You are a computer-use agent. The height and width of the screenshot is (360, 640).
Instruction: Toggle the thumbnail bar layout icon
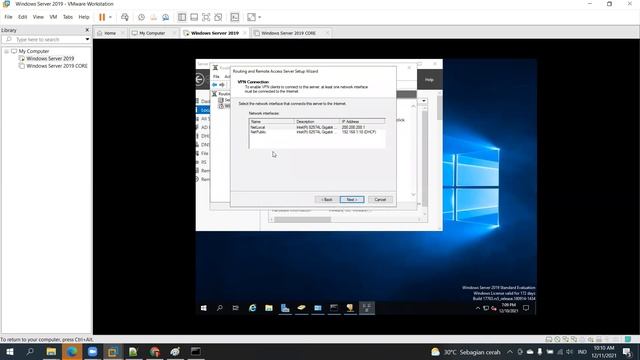pyautogui.click(x=194, y=17)
